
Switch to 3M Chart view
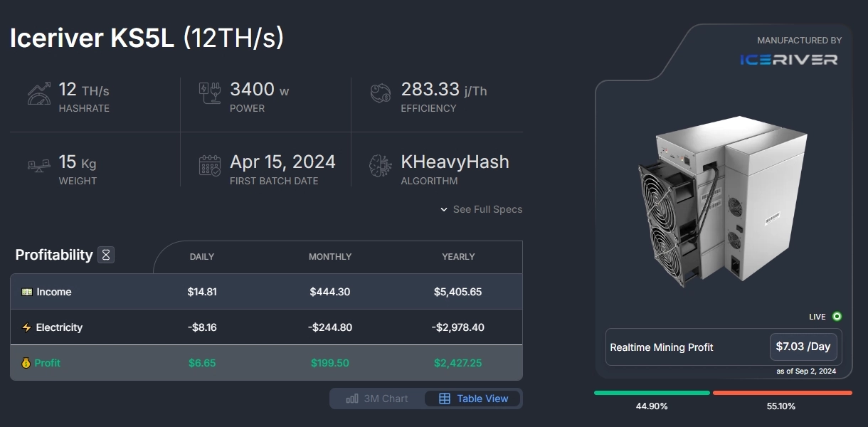tap(377, 399)
